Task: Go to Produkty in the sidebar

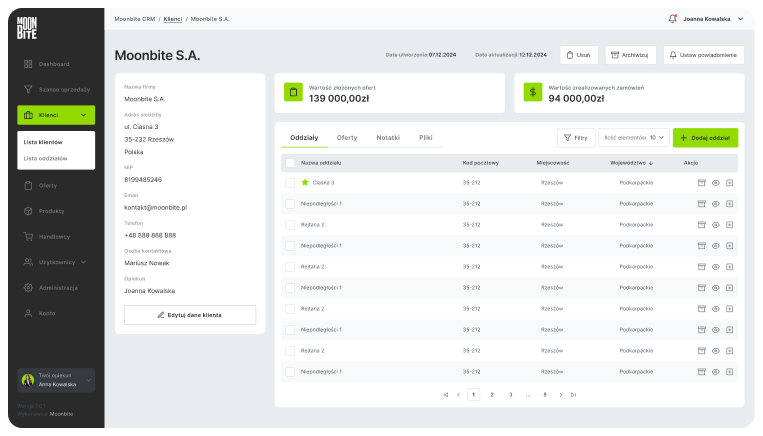Action: 51,211
